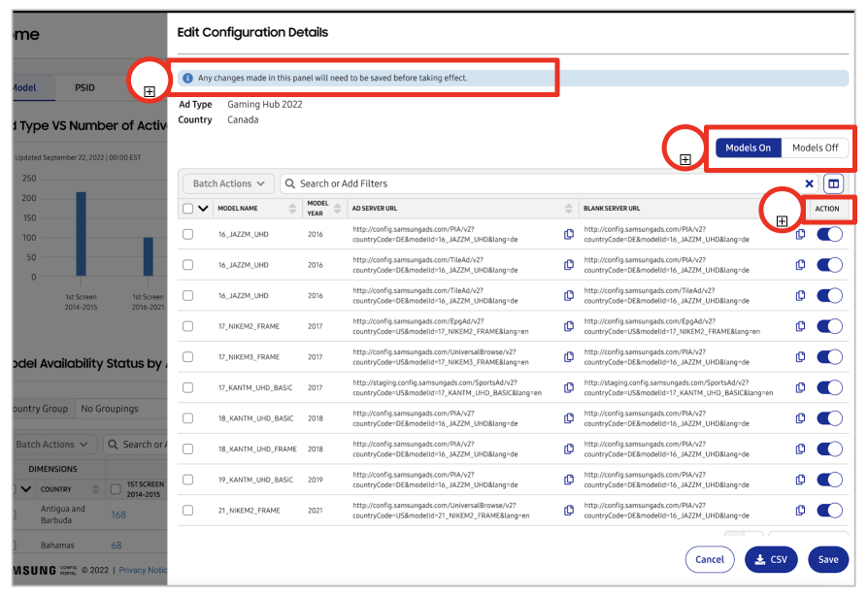
Task: Check the 21_NIKEM2_FRAME row checkbox
Action: pyautogui.click(x=187, y=511)
